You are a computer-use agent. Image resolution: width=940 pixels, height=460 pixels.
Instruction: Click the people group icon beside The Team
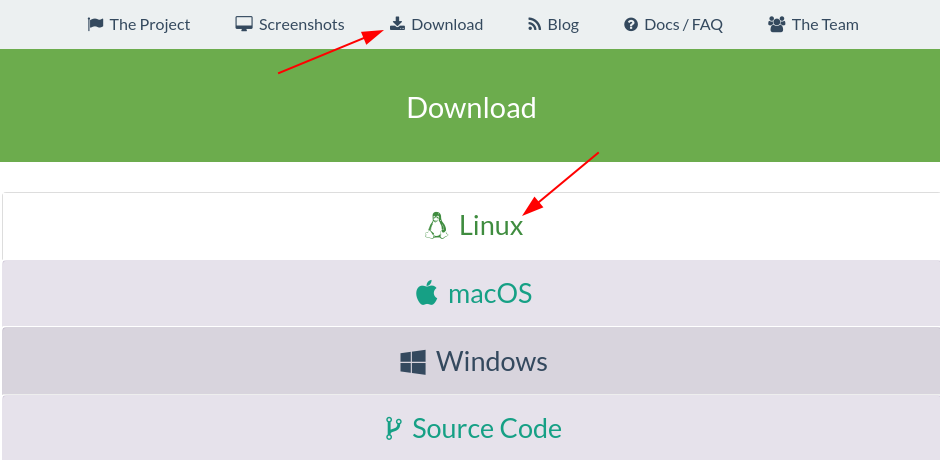pos(776,25)
